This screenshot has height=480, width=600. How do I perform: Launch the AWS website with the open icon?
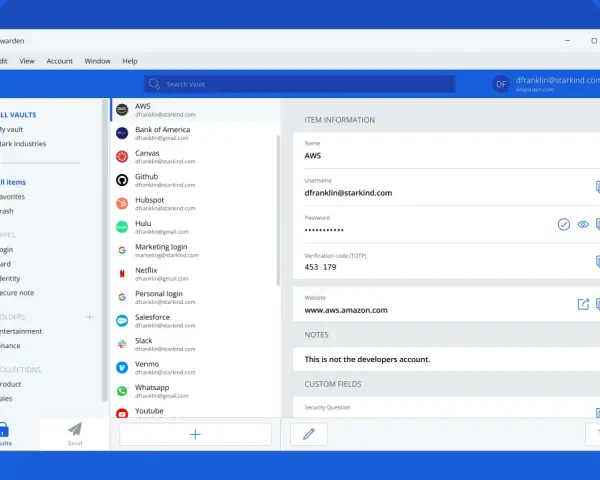pyautogui.click(x=583, y=304)
